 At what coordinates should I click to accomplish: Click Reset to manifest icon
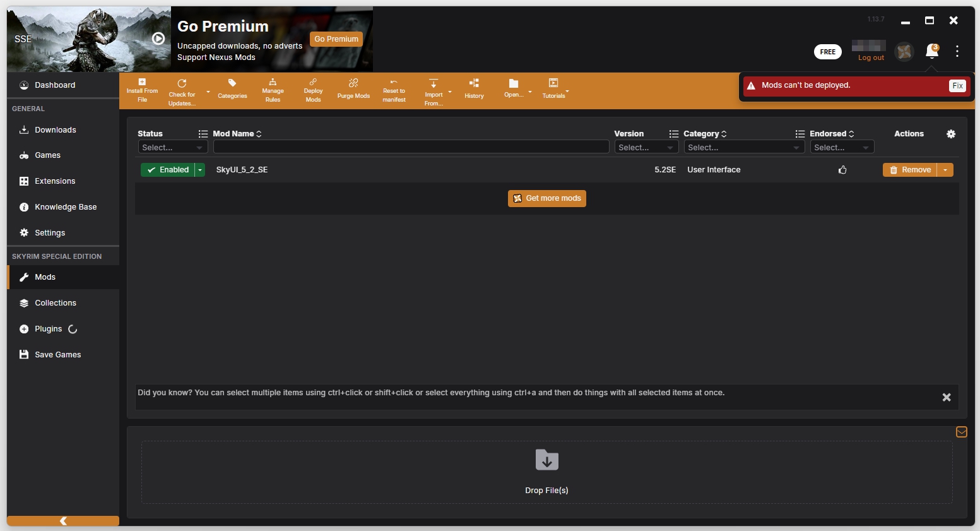click(x=394, y=83)
